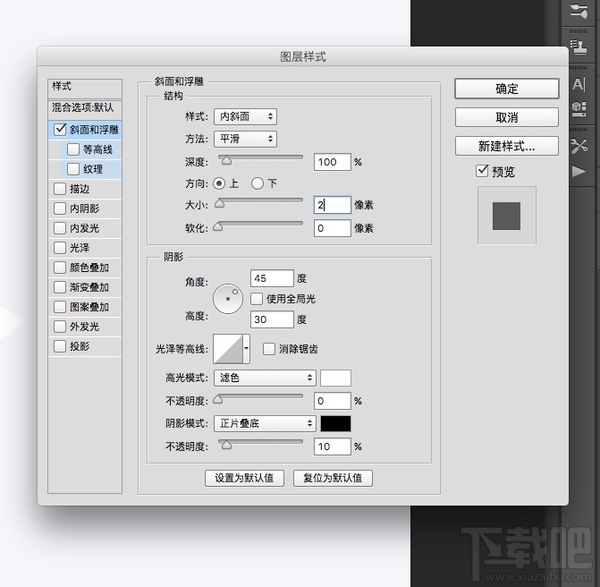Enable the 纹理 checkbox

[73, 169]
